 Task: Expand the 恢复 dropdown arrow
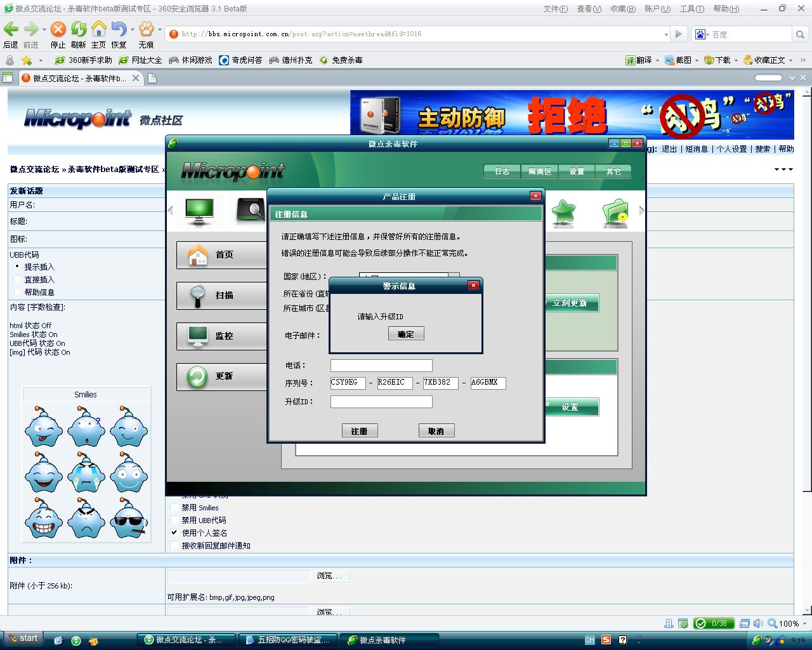[132, 29]
